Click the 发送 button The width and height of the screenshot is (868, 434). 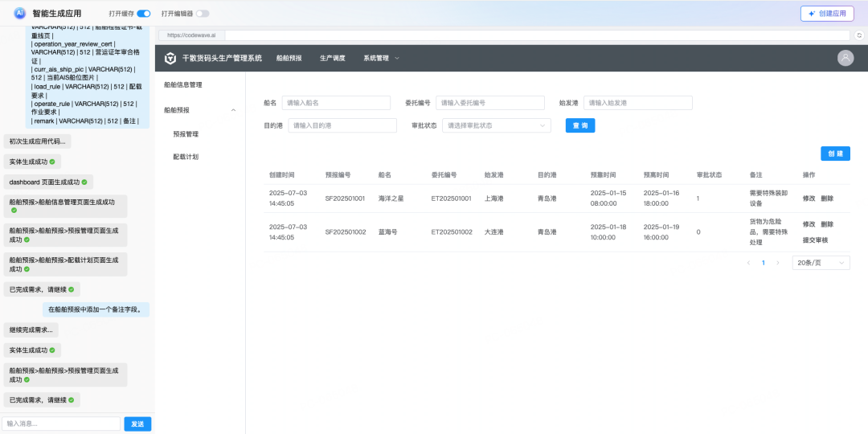tap(137, 424)
